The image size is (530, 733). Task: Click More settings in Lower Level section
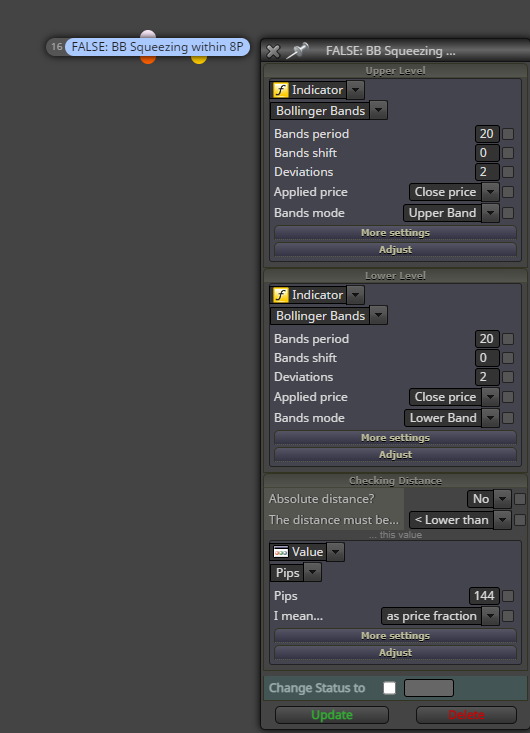(395, 438)
